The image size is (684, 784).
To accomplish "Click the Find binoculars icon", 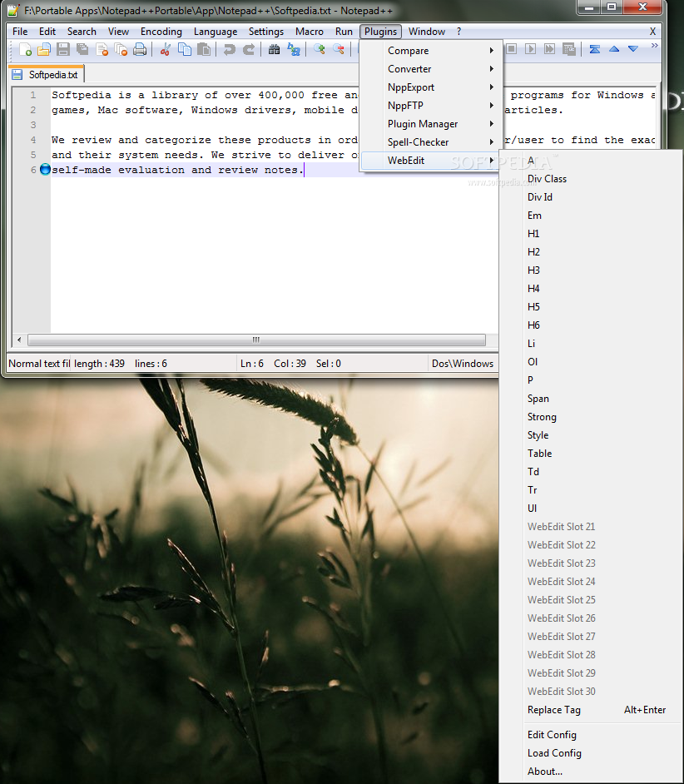I will tap(274, 49).
